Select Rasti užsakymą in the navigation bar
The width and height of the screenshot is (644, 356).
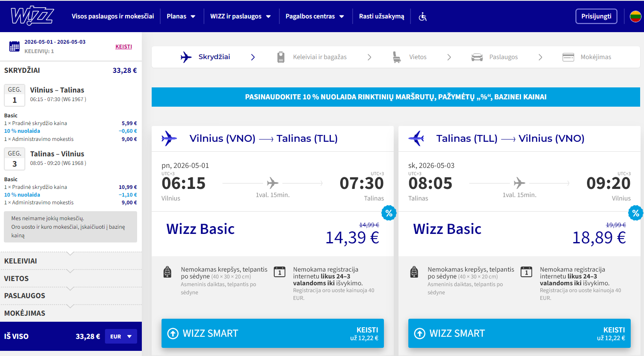tap(381, 16)
